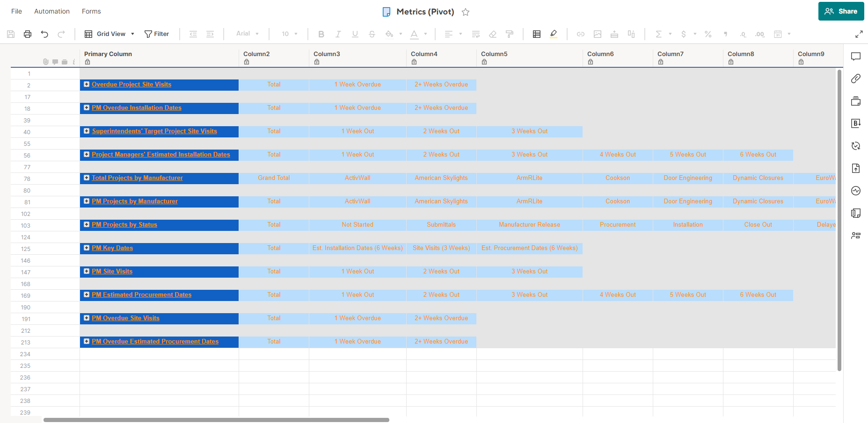This screenshot has width=868, height=423.
Task: Click the expand fullscreen arrows icon
Action: click(x=859, y=34)
